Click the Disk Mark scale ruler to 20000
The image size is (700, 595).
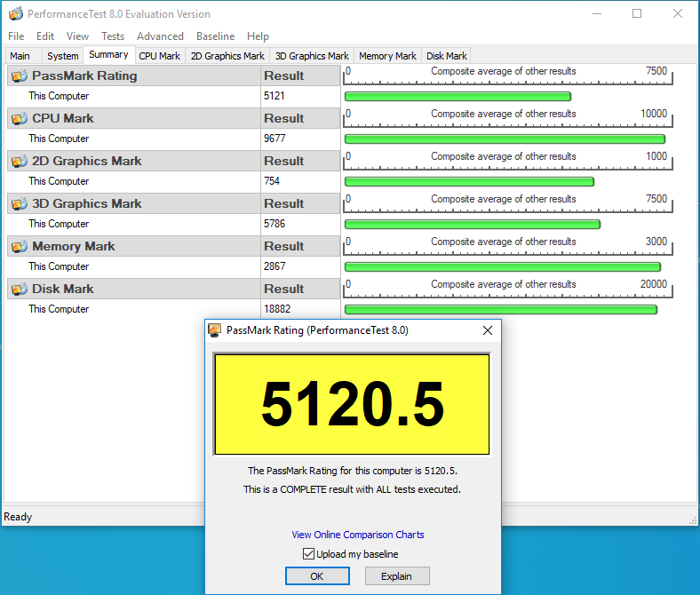508,289
